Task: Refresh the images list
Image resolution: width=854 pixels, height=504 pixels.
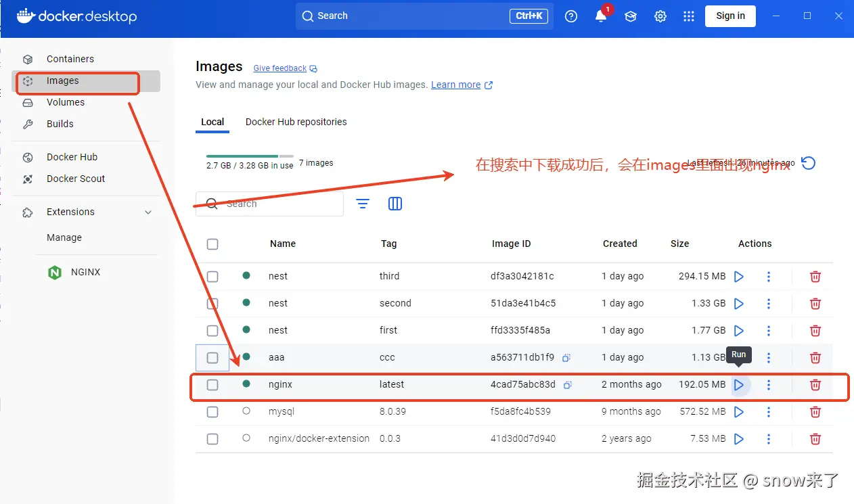Action: coord(808,163)
